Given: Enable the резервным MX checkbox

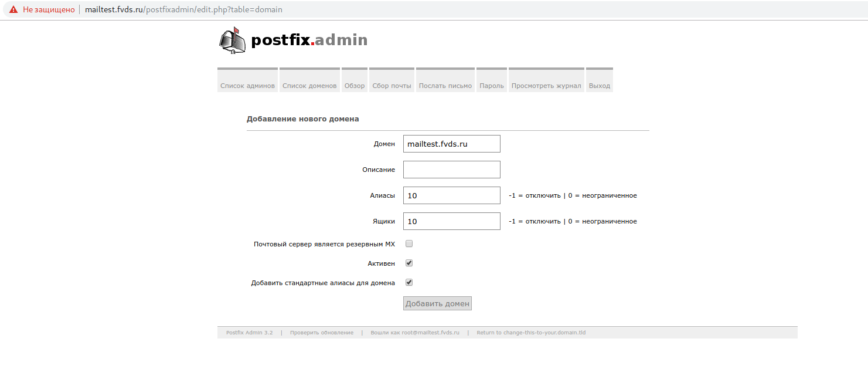Looking at the screenshot, I should pos(409,243).
